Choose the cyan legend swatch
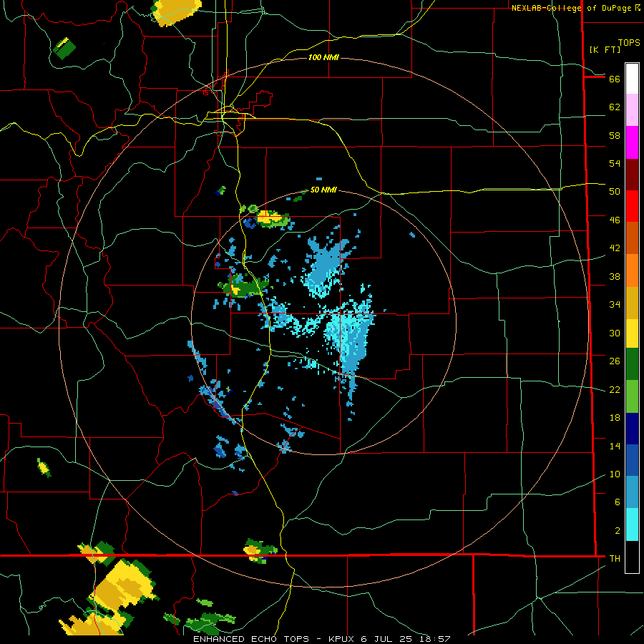The width and height of the screenshot is (644, 644). 632,525
